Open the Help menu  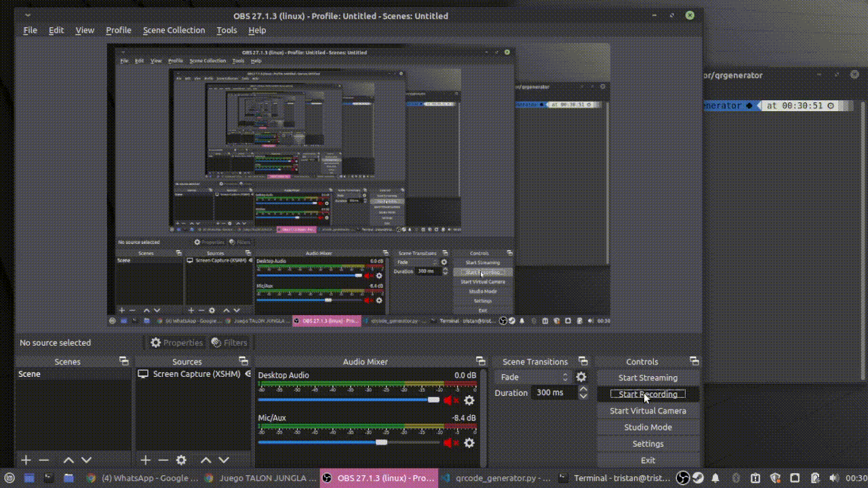257,30
